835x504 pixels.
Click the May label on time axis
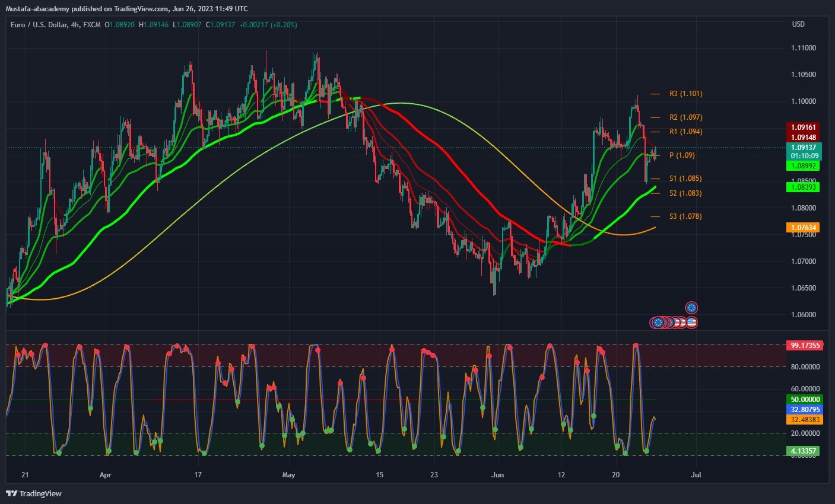click(288, 475)
